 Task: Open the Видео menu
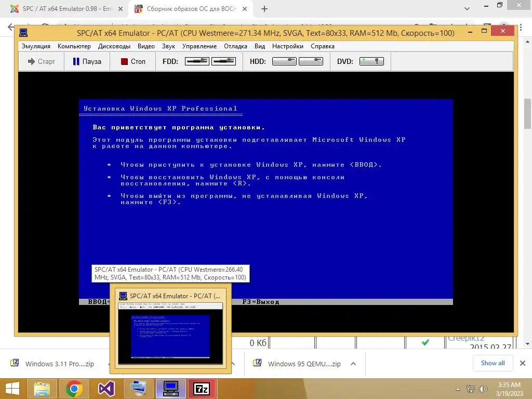(146, 46)
